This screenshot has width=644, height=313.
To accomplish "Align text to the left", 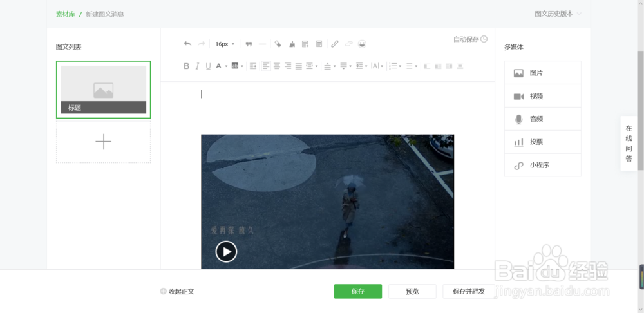I will pyautogui.click(x=266, y=66).
